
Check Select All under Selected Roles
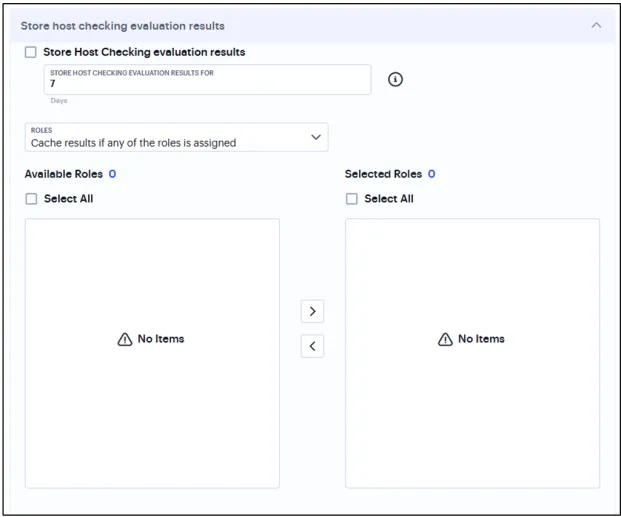[x=352, y=198]
